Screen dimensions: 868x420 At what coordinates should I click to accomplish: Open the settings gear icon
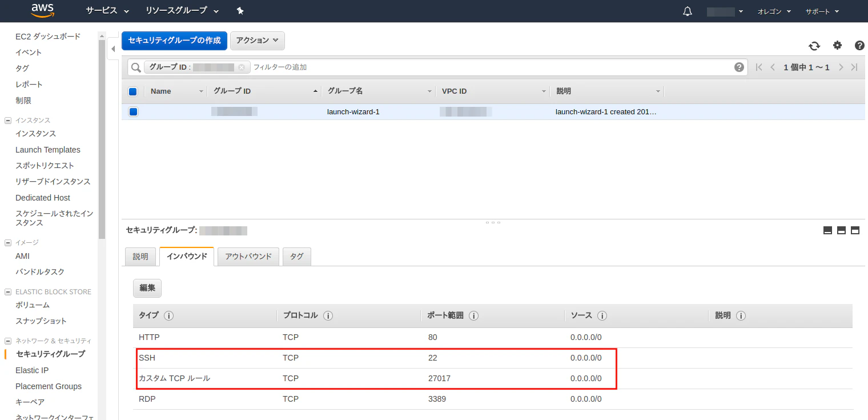[837, 45]
